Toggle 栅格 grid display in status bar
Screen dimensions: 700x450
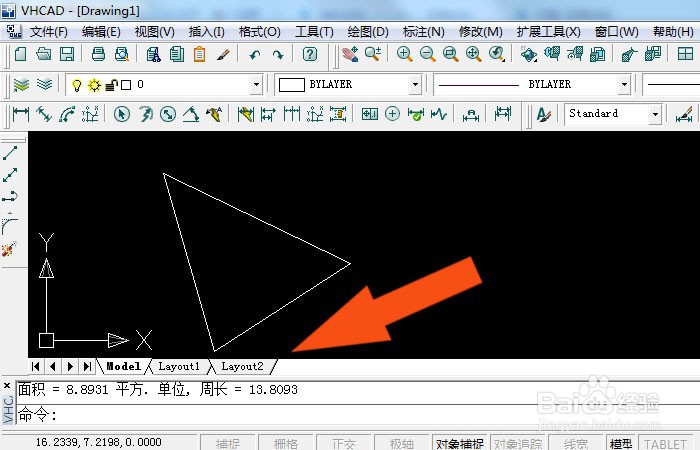coord(286,443)
